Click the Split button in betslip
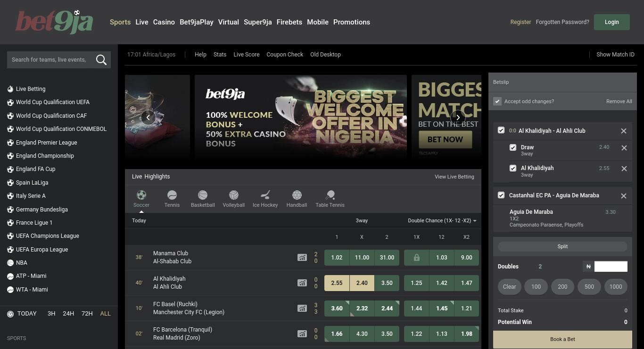This screenshot has width=644, height=349. [x=562, y=246]
